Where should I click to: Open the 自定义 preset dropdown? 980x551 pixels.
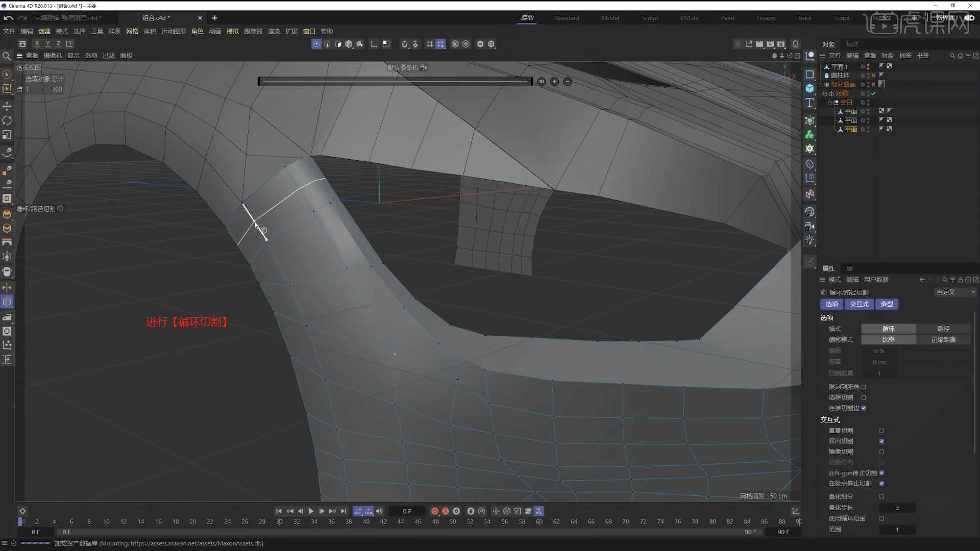[x=955, y=292]
